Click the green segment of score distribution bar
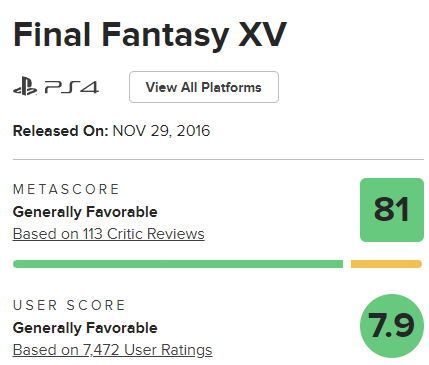 click(x=178, y=264)
